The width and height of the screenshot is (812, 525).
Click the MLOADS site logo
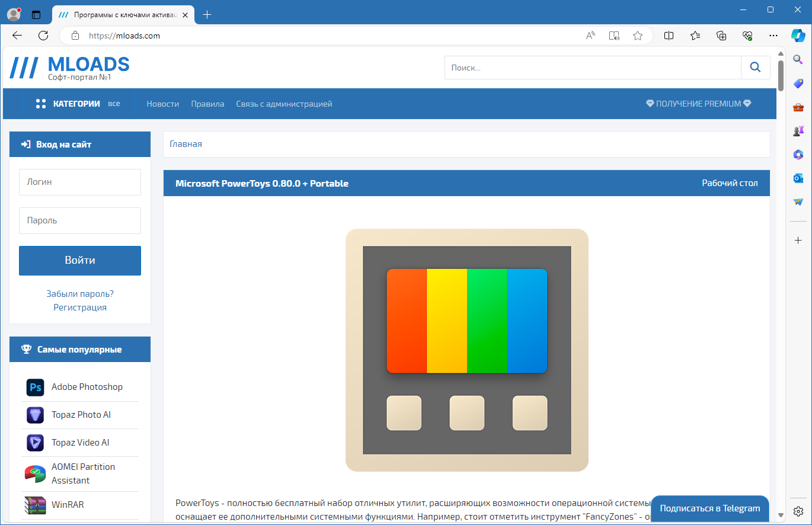(70, 68)
